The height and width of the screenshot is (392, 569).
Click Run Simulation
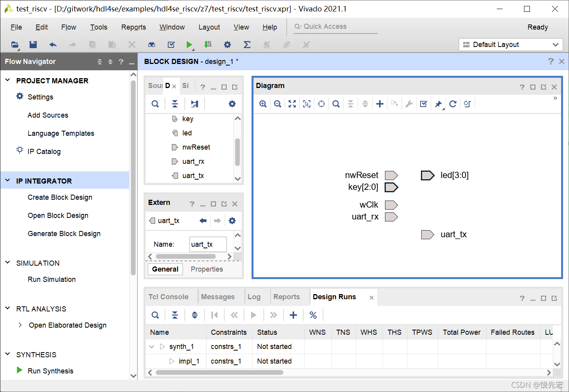(52, 279)
